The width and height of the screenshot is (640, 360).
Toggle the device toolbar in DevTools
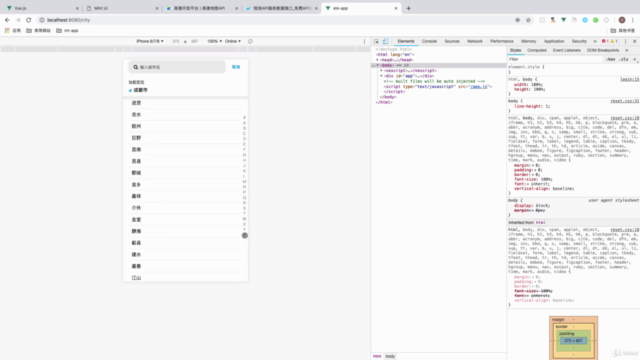385,41
